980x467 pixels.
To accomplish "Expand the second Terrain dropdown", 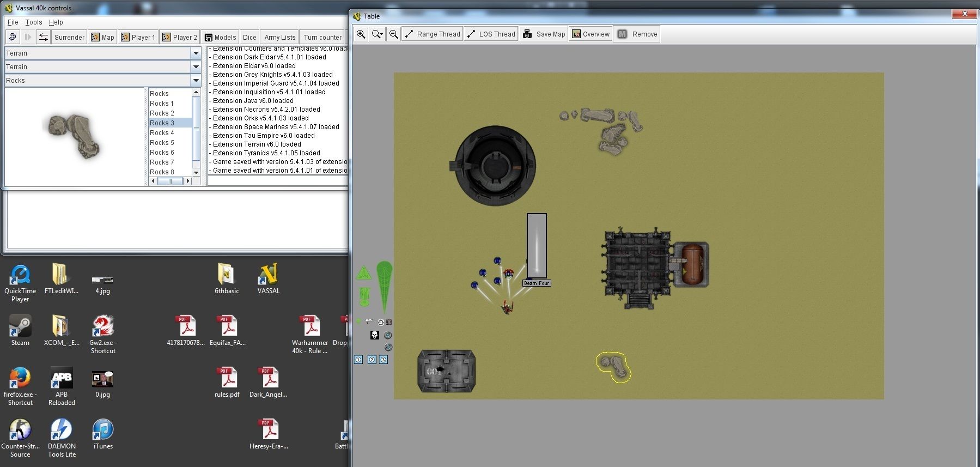I will click(196, 66).
